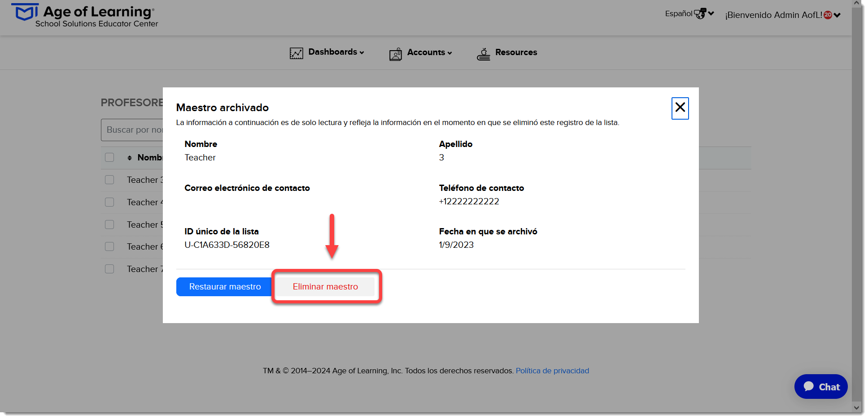Image resolution: width=868 pixels, height=419 pixels.
Task: Click the sort arrows beside Nombre column
Action: tap(130, 158)
